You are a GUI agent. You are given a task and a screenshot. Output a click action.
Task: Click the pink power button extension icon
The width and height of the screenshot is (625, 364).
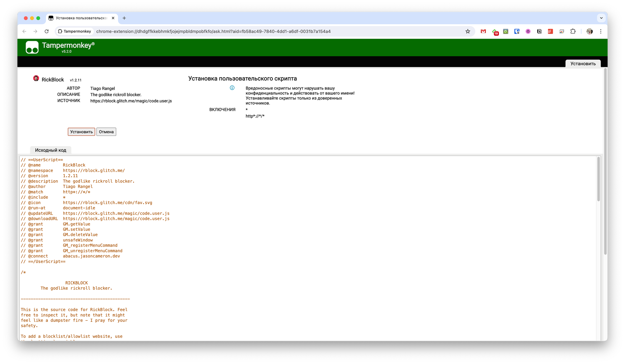pos(528,31)
